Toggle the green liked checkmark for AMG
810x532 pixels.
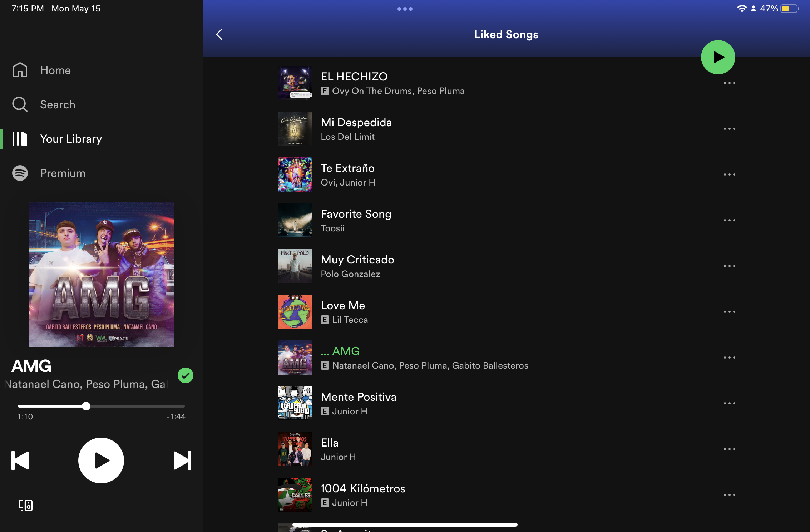pyautogui.click(x=186, y=375)
